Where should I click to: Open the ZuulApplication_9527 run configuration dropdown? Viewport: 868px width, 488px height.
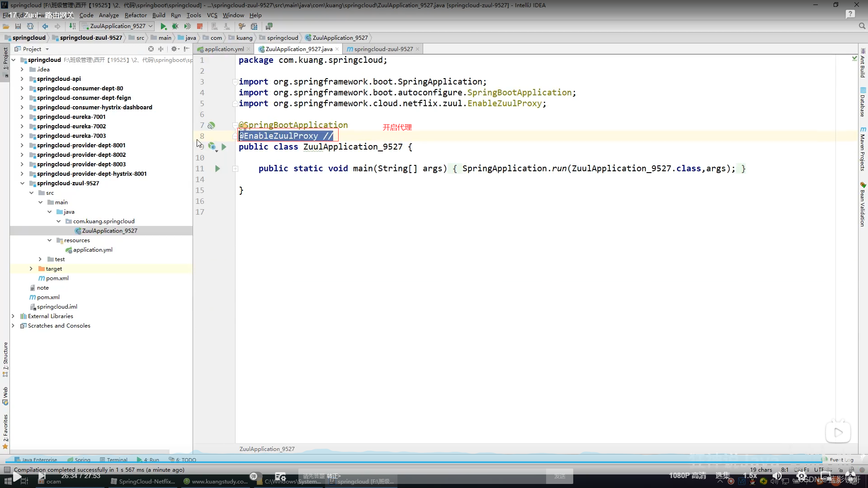pyautogui.click(x=117, y=26)
